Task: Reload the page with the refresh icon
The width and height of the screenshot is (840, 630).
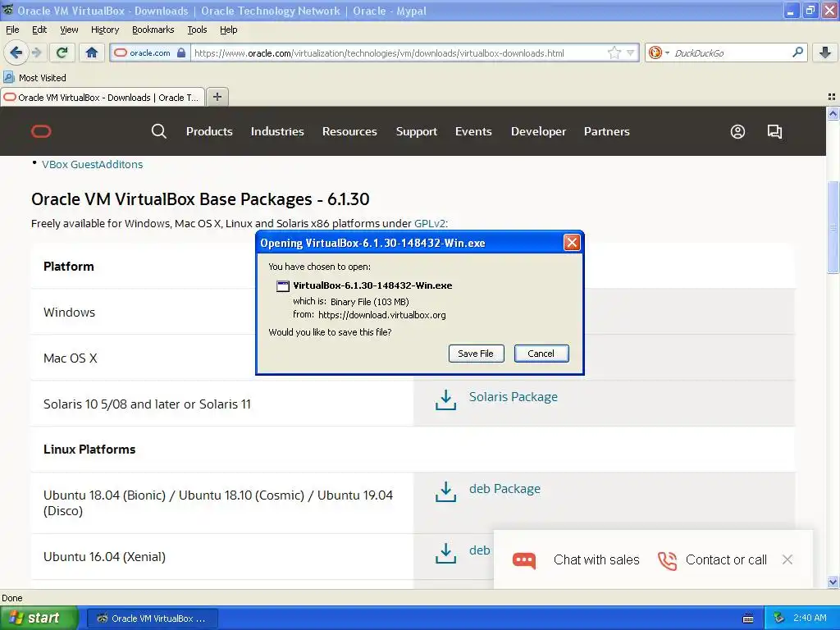Action: coord(62,52)
